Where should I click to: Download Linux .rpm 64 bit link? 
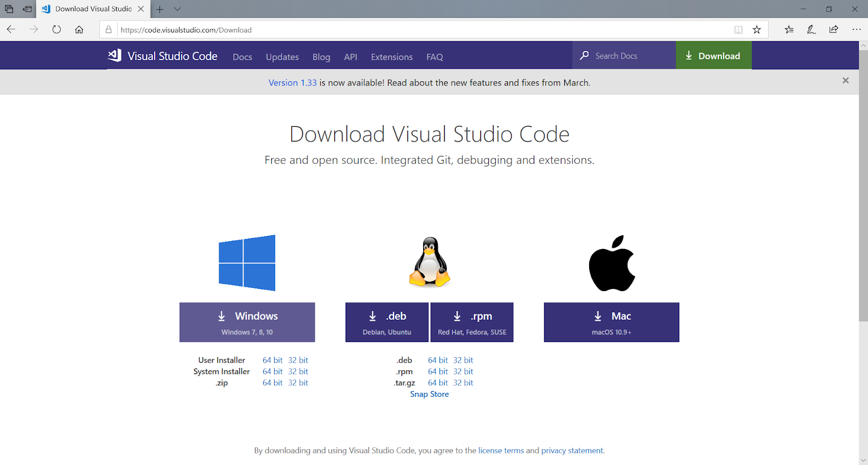(x=438, y=371)
